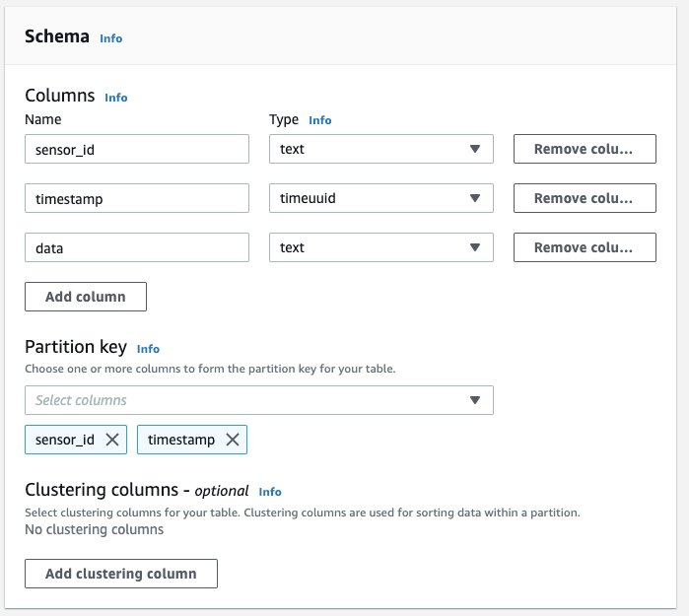
Task: Open the Info link next to Partition key
Action: (148, 349)
